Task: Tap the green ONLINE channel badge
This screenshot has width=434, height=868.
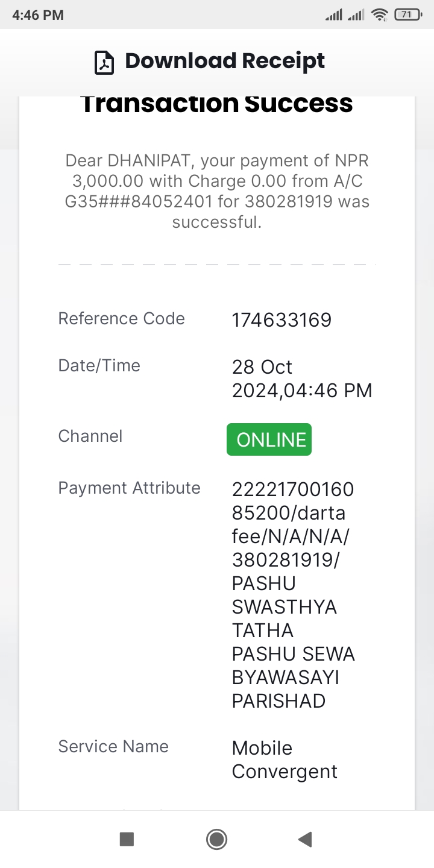Action: 269,439
